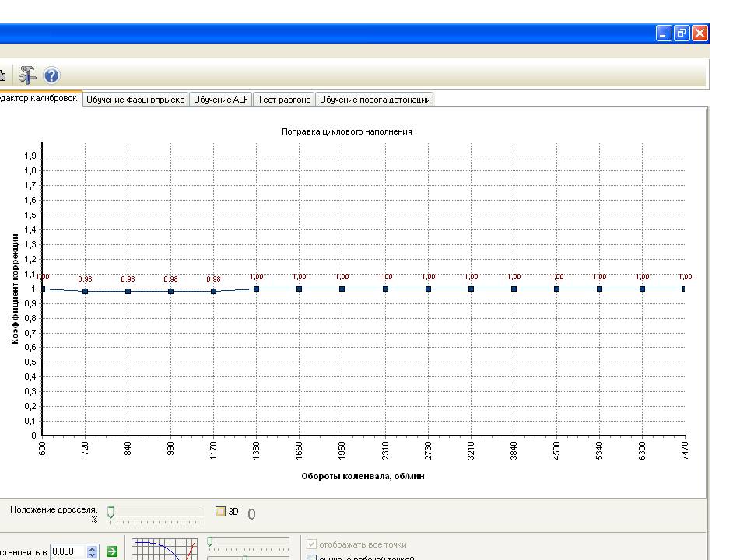The height and width of the screenshot is (560, 747).
Task: Click the Положение дросселя slider thumb
Action: click(111, 513)
